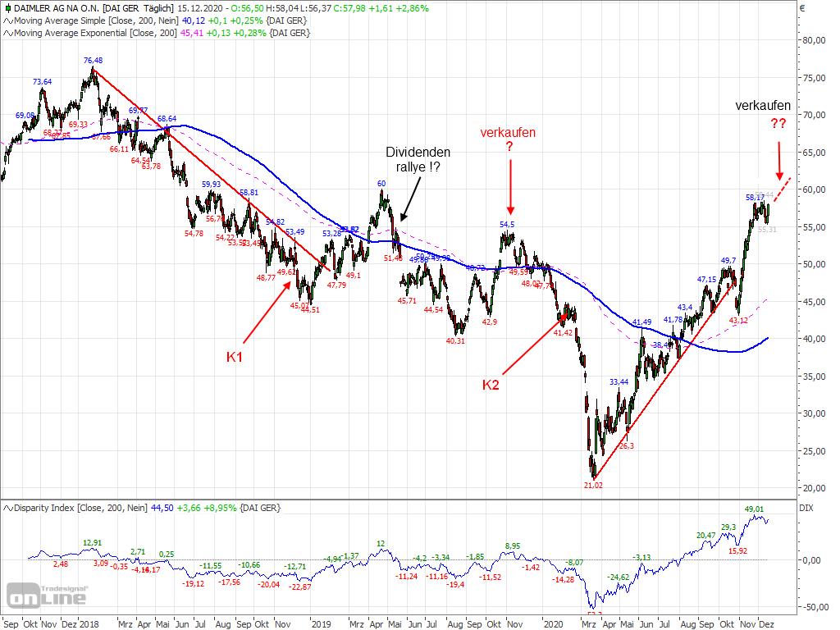Click the K2 annotation label
Screen dimensions: 840x630
click(491, 386)
